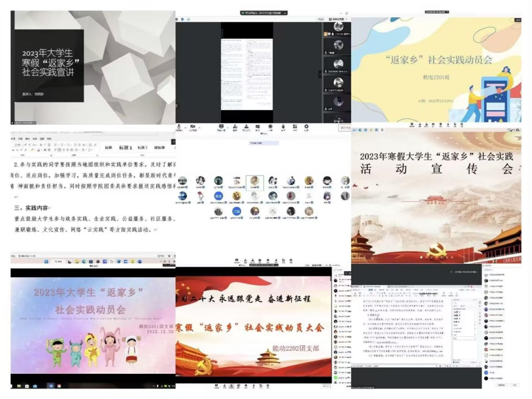Click the share screen icon in the meeting toolbar

point(222,127)
